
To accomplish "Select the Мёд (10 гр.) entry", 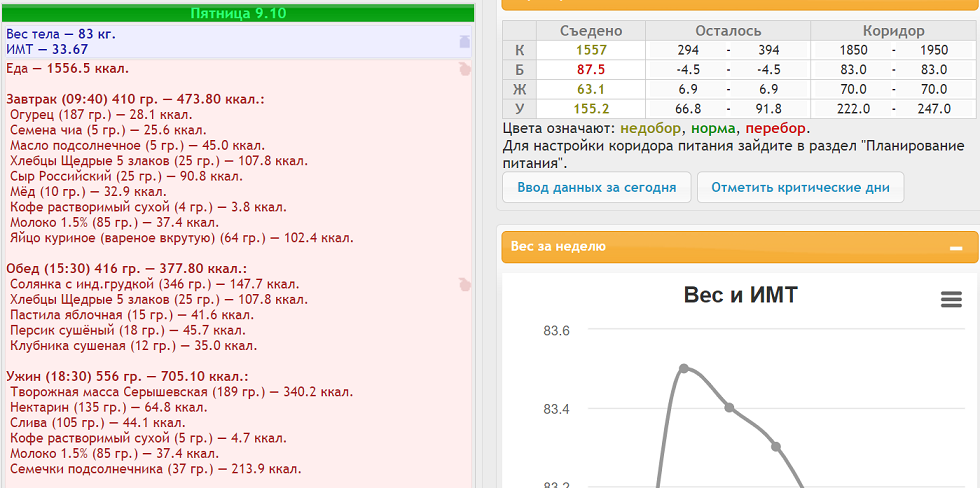I will point(88,192).
